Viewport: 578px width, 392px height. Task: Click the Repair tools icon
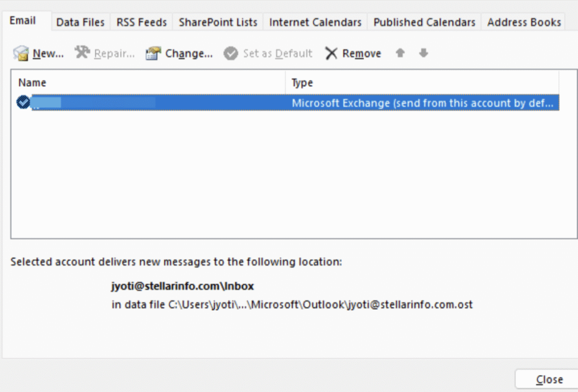[x=82, y=53]
